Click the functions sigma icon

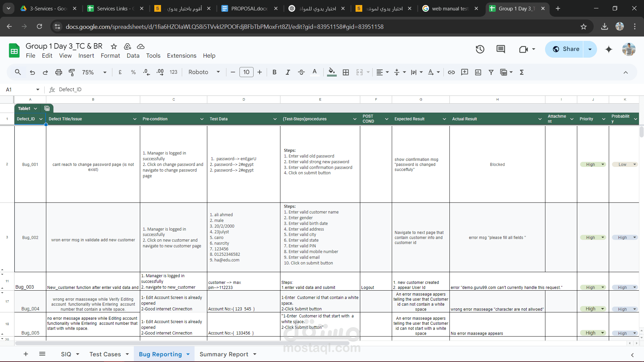[522, 72]
